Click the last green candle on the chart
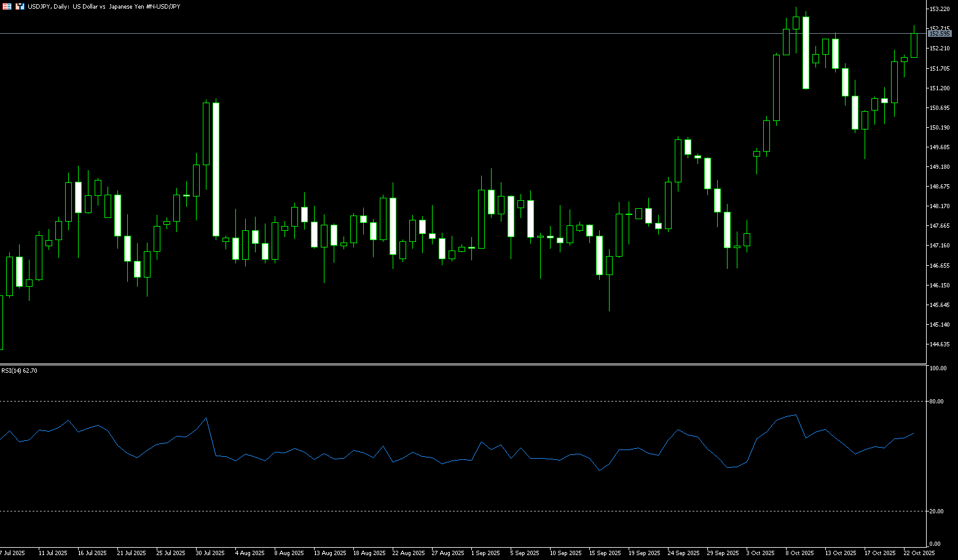The width and height of the screenshot is (958, 560). tap(914, 45)
